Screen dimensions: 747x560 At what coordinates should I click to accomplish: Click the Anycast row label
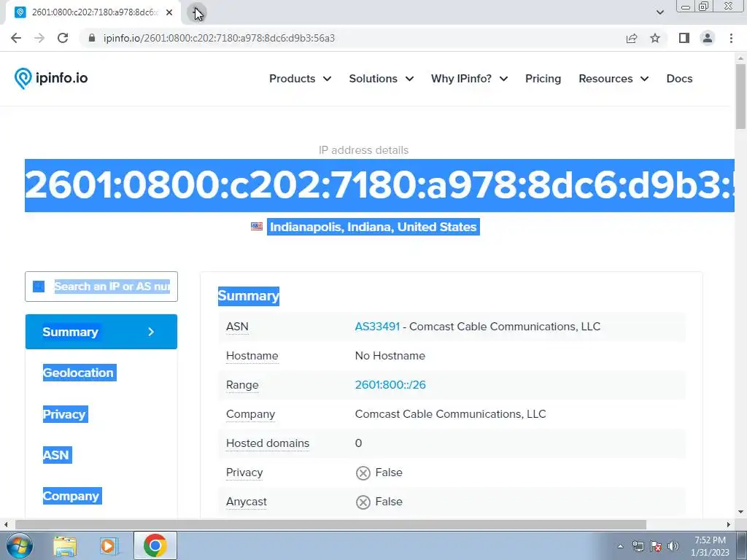247,502
